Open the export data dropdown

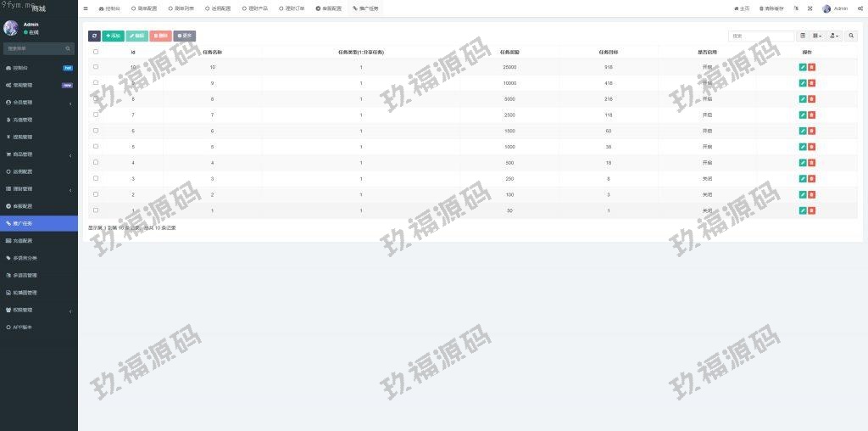pos(834,36)
